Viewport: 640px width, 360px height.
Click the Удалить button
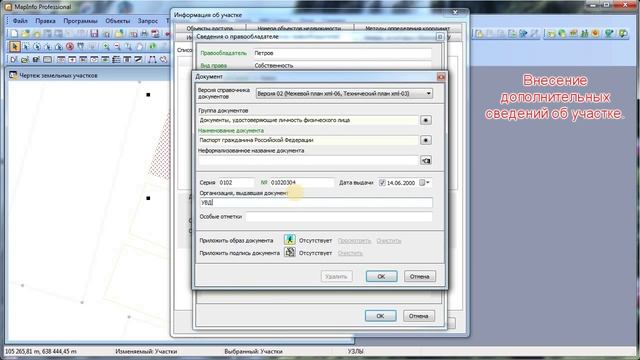point(336,276)
